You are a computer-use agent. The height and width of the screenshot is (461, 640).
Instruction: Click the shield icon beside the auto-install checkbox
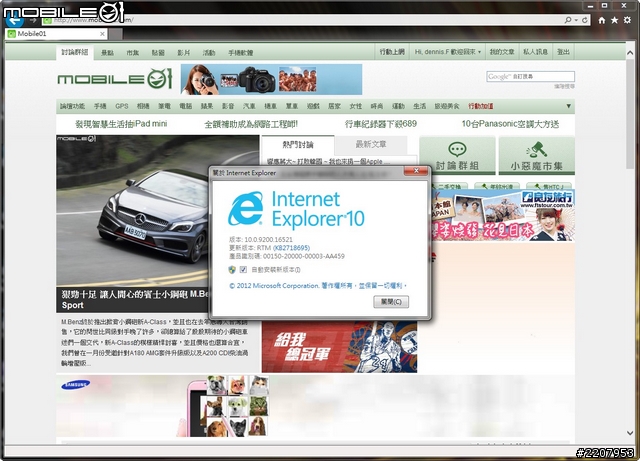coord(232,269)
